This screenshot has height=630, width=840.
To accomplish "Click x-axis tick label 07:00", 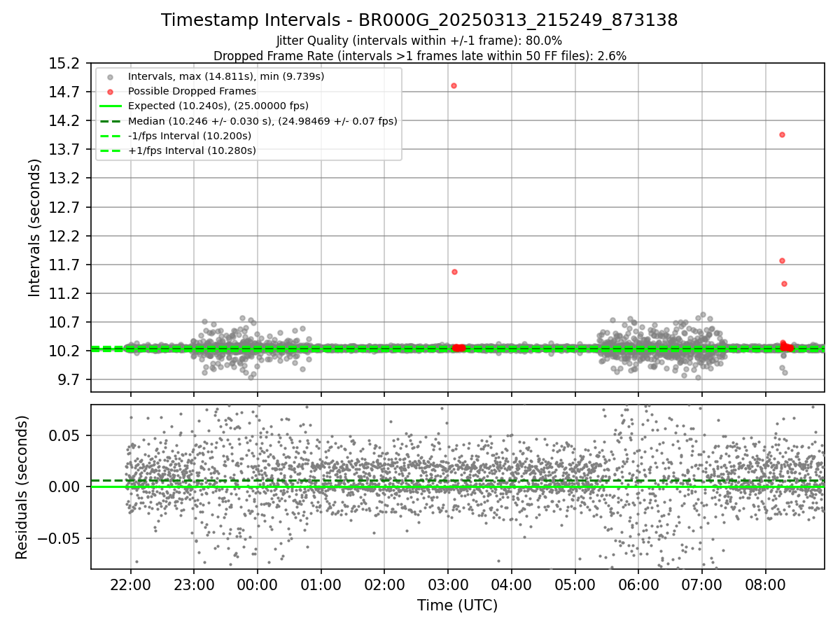I will click(x=702, y=584).
